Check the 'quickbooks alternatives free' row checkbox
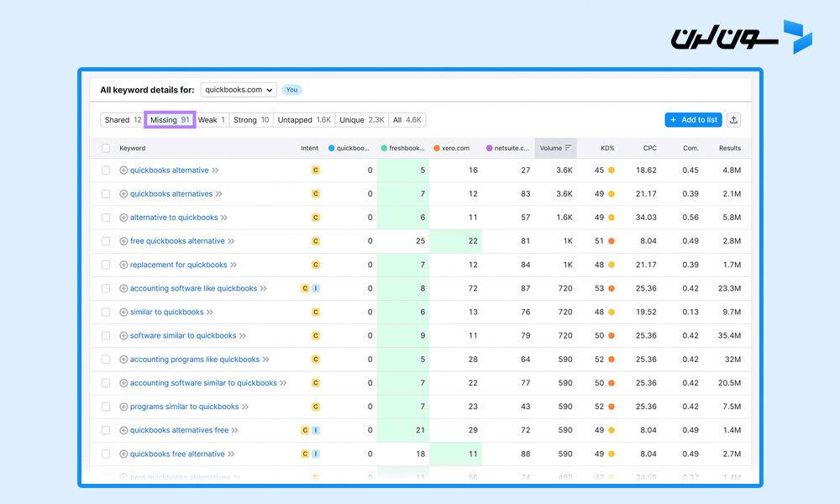840x504 pixels. [x=106, y=430]
